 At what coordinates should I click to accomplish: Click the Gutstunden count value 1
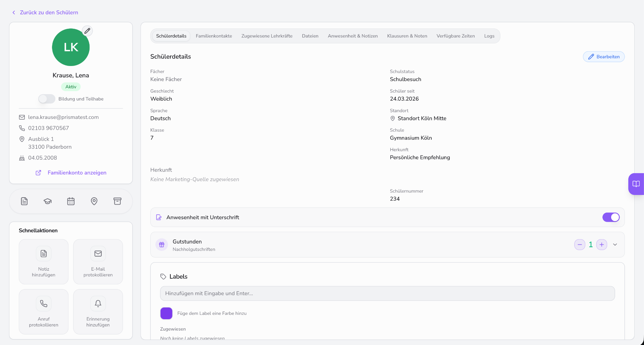[591, 245]
